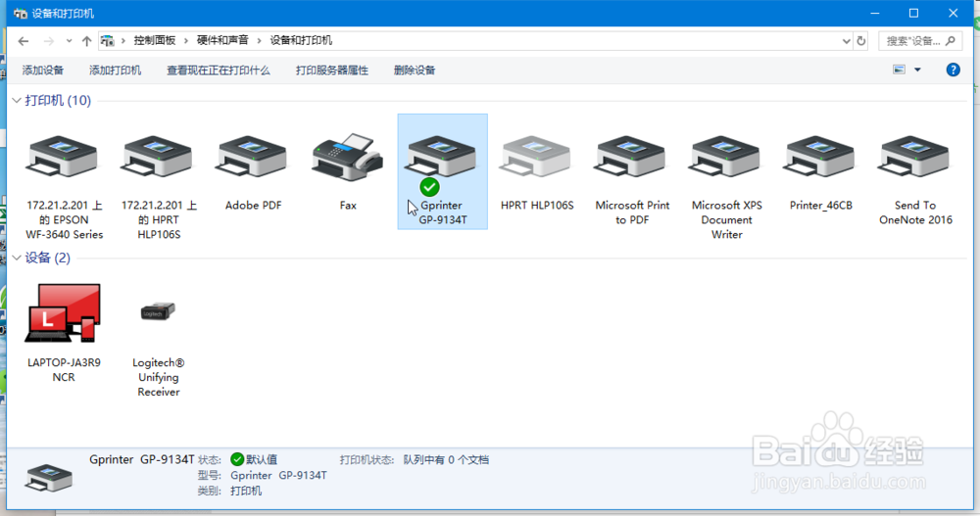Open the address bar history dropdown
980x516 pixels.
click(847, 41)
